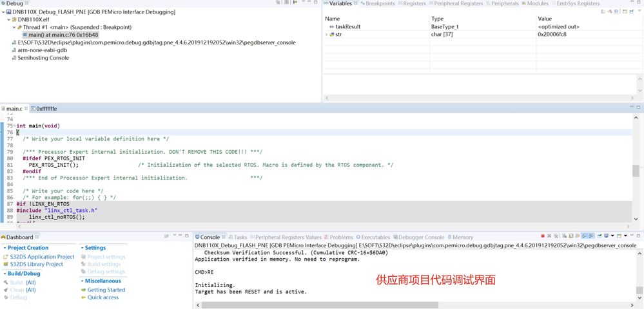The width and height of the screenshot is (644, 309).
Task: Open the Memory tab
Action: pos(460,237)
